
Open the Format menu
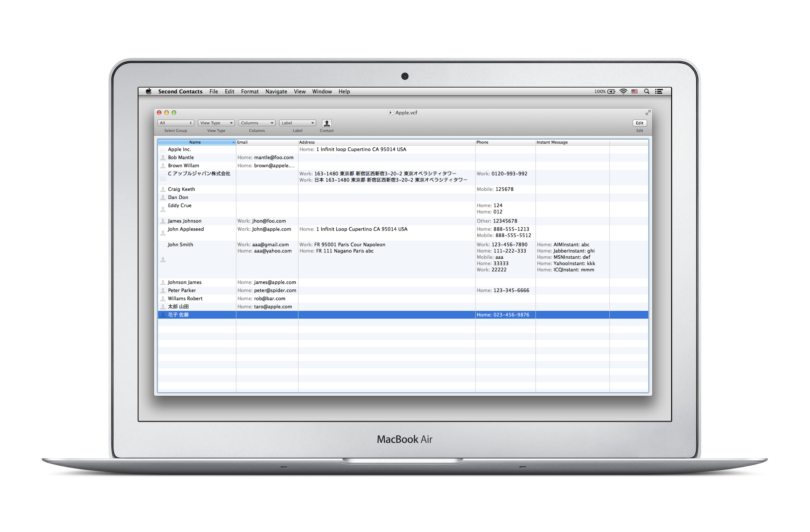point(250,91)
